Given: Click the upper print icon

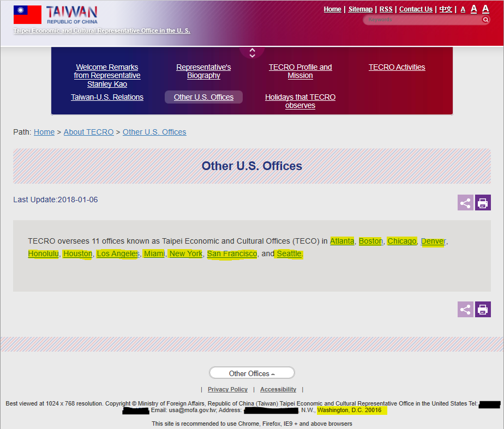Looking at the screenshot, I should click(483, 203).
